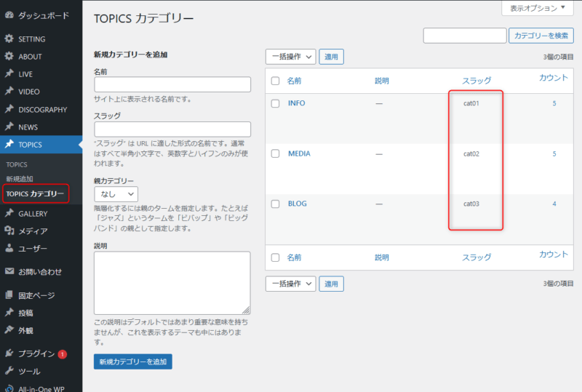The width and height of the screenshot is (582, 392).
Task: Click the 名前 name input field
Action: [172, 85]
